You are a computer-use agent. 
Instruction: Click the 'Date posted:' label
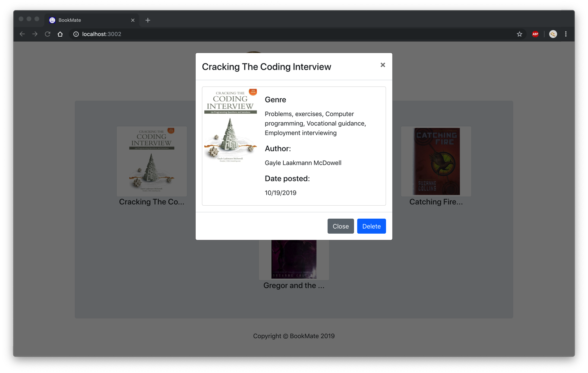click(x=287, y=178)
